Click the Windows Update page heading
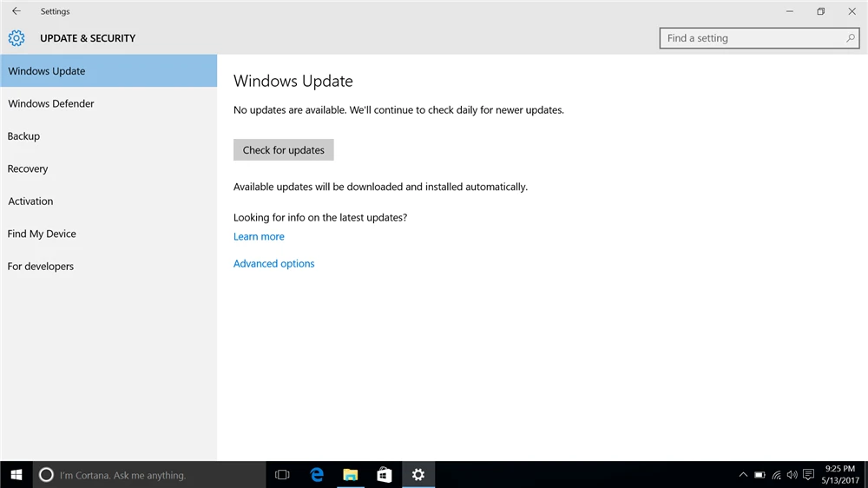The width and height of the screenshot is (868, 488). (x=293, y=81)
